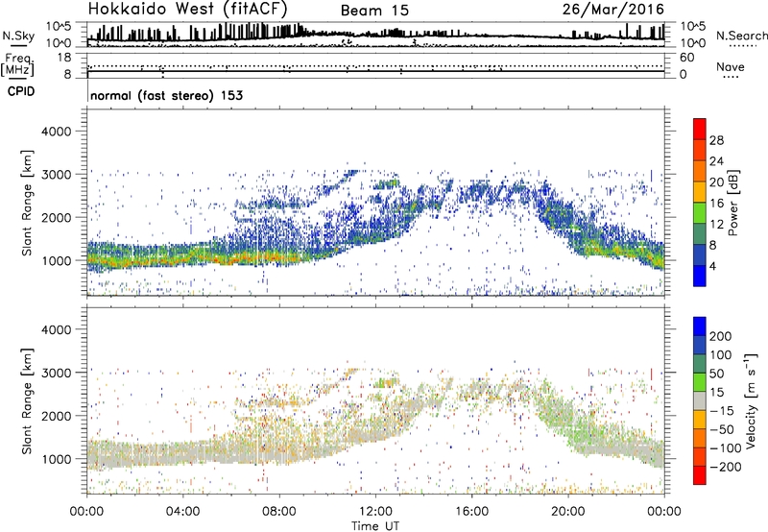The width and height of the screenshot is (768, 532).
Task: Click the green patch of the power colorbar
Action: tap(700, 212)
